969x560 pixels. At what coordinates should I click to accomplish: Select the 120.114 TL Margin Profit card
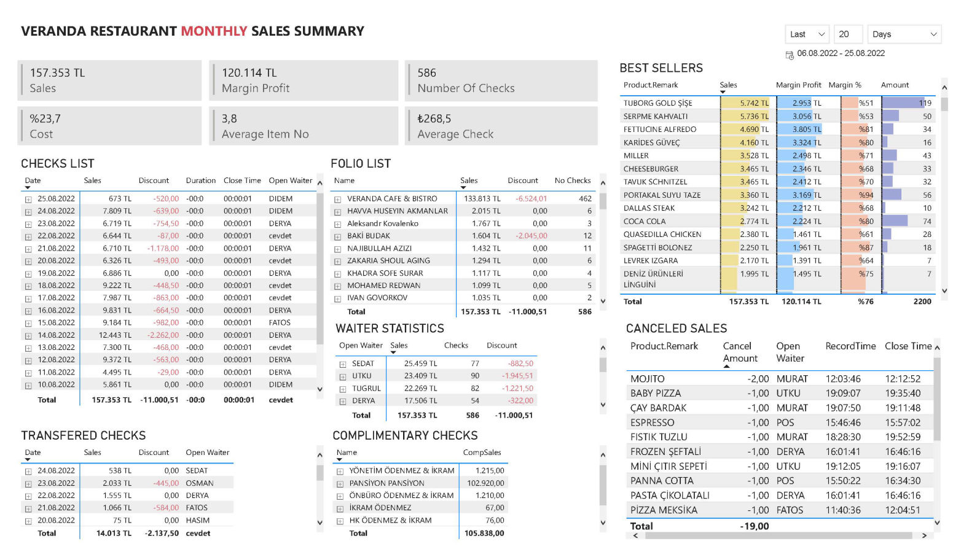pyautogui.click(x=304, y=80)
